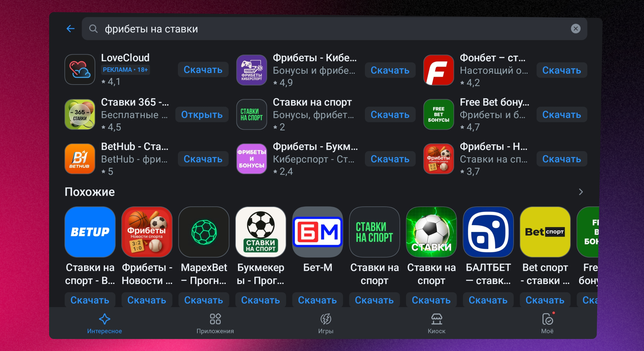Screen dimensions: 644x351
Task: Select the BetHub app icon
Action: [x=80, y=159]
